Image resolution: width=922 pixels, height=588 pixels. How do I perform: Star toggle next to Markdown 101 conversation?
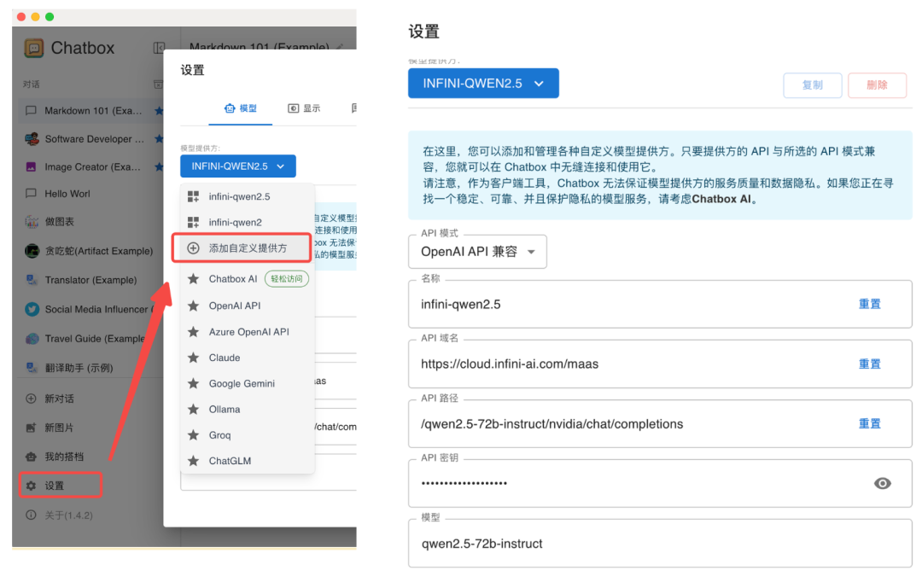point(159,110)
